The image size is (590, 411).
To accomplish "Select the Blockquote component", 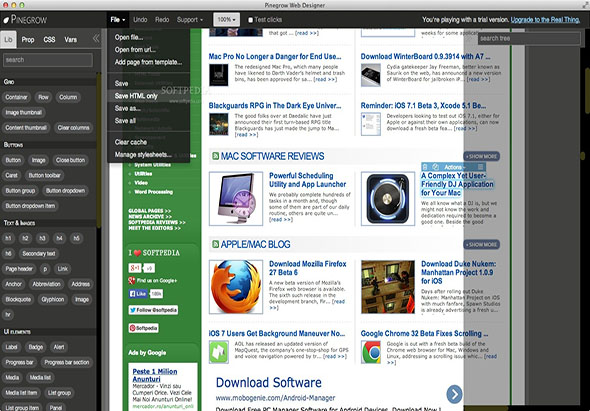I will coord(18,300).
